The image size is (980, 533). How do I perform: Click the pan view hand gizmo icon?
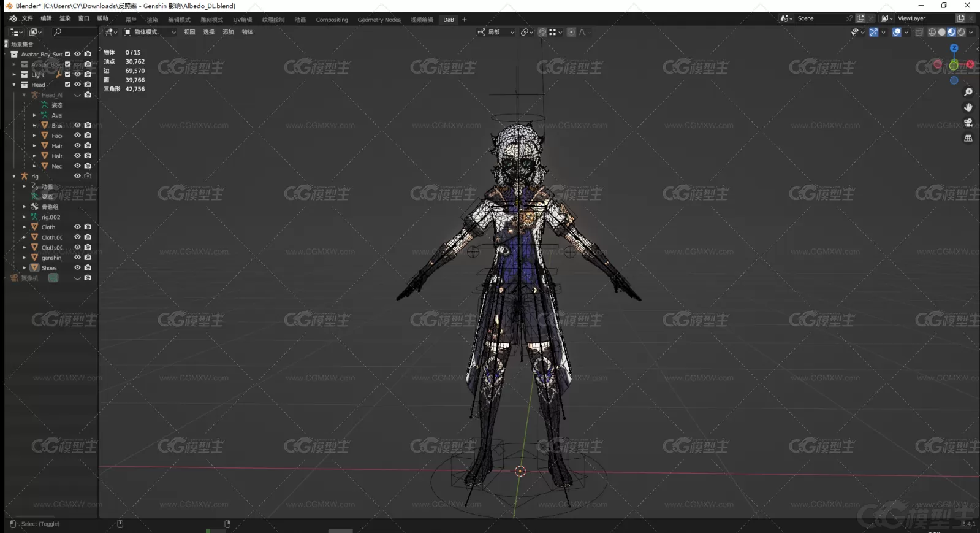tap(968, 107)
